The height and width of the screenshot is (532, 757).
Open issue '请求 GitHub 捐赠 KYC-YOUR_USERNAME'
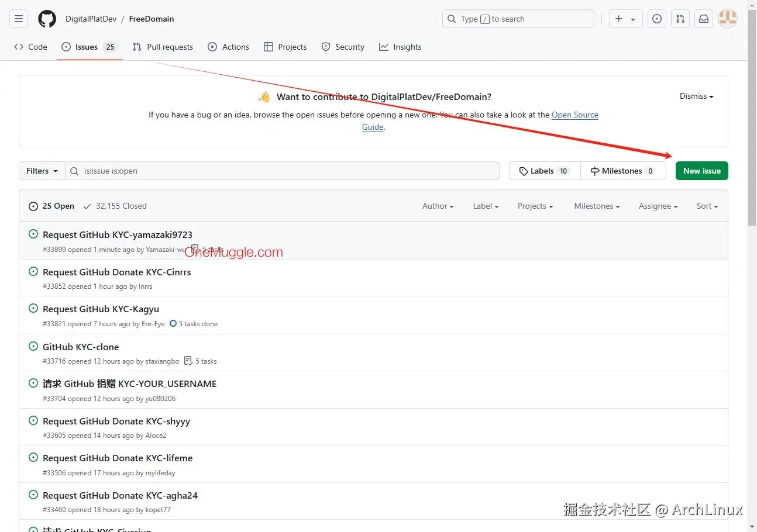tap(130, 384)
